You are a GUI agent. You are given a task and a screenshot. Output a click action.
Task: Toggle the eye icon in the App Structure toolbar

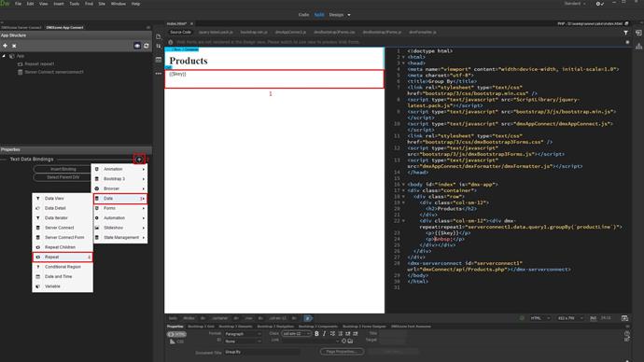[x=137, y=46]
